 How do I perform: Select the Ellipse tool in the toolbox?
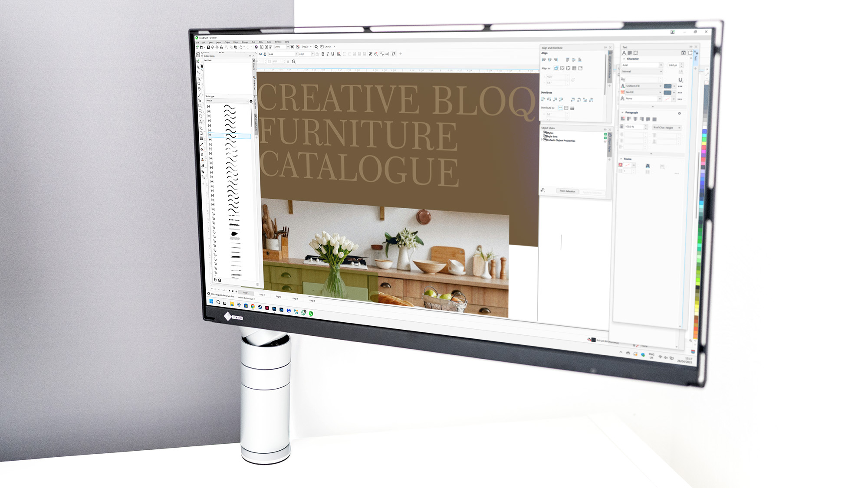pyautogui.click(x=200, y=111)
